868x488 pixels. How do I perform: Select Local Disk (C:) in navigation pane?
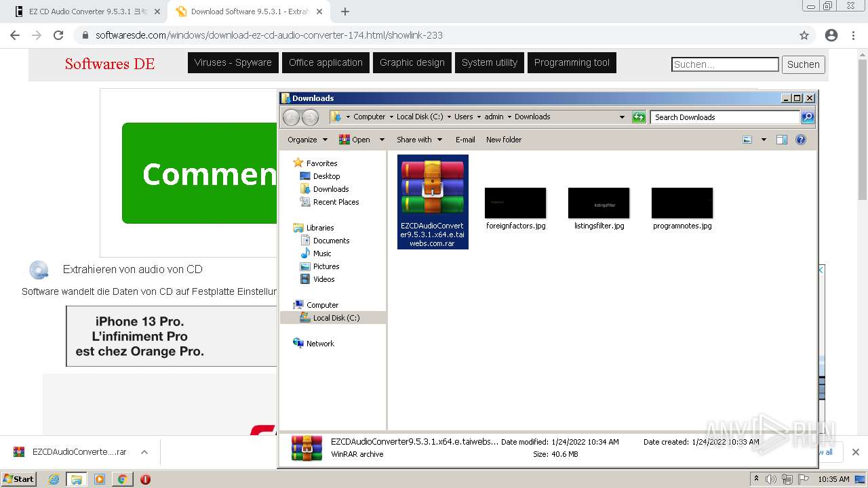coord(336,318)
